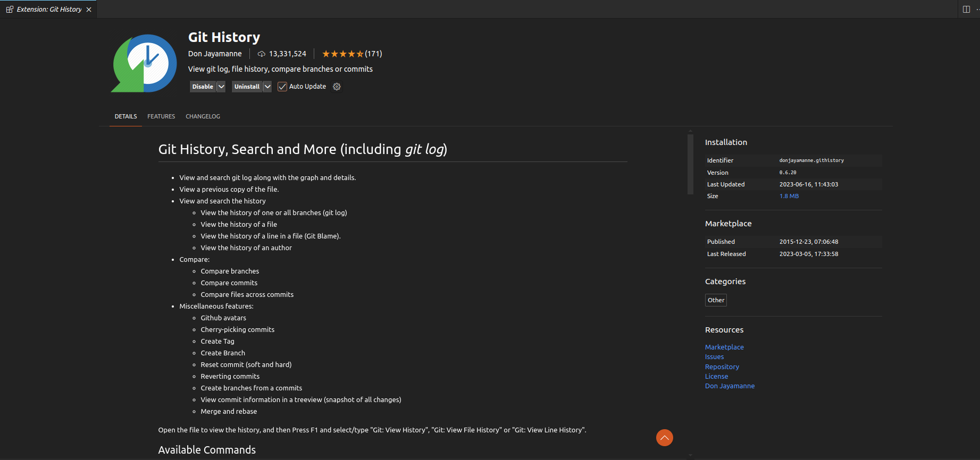
Task: Open the Issues resource link
Action: (714, 357)
